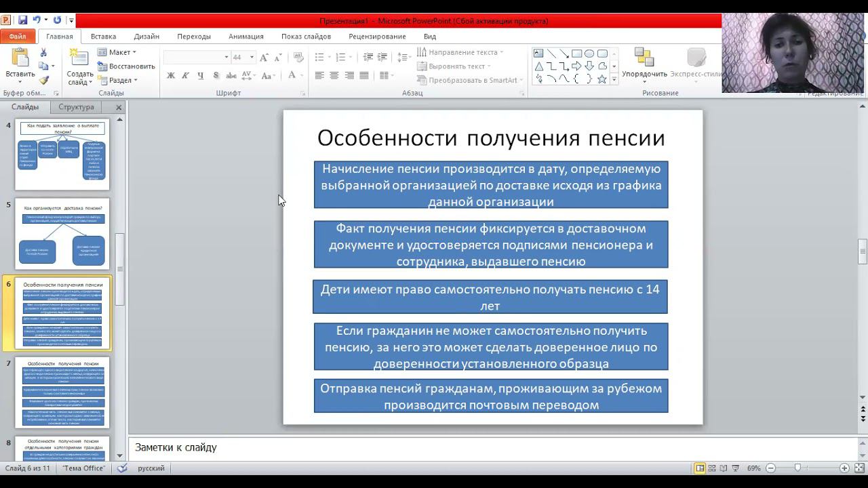Paste using the Вставить clipboard icon

point(20,58)
